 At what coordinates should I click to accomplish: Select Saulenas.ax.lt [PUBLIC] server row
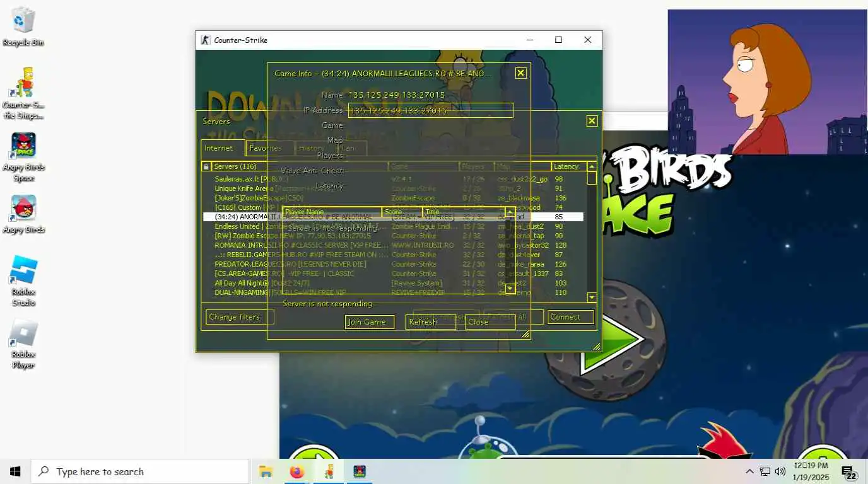393,179
